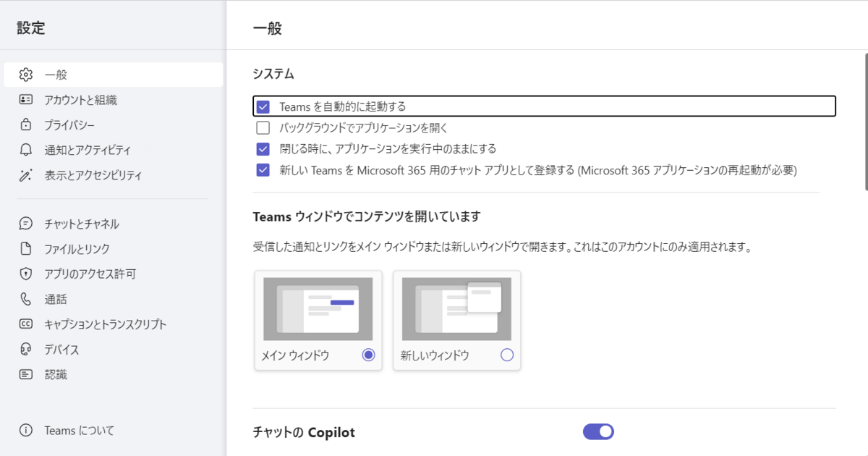Click the メイン ウィンドウ preview thumbnail
The height and width of the screenshot is (456, 868).
tap(318, 309)
